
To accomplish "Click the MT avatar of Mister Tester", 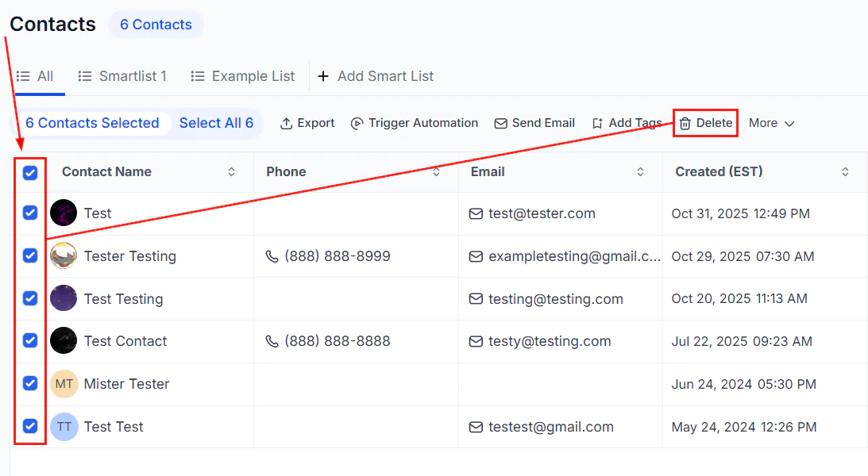I will tap(64, 384).
